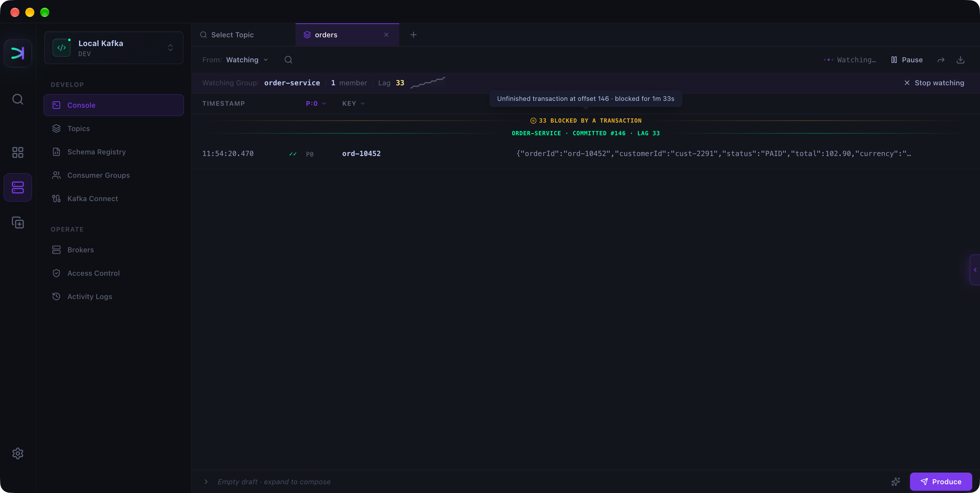Select the orders tab
Image resolution: width=980 pixels, height=493 pixels.
click(x=347, y=35)
